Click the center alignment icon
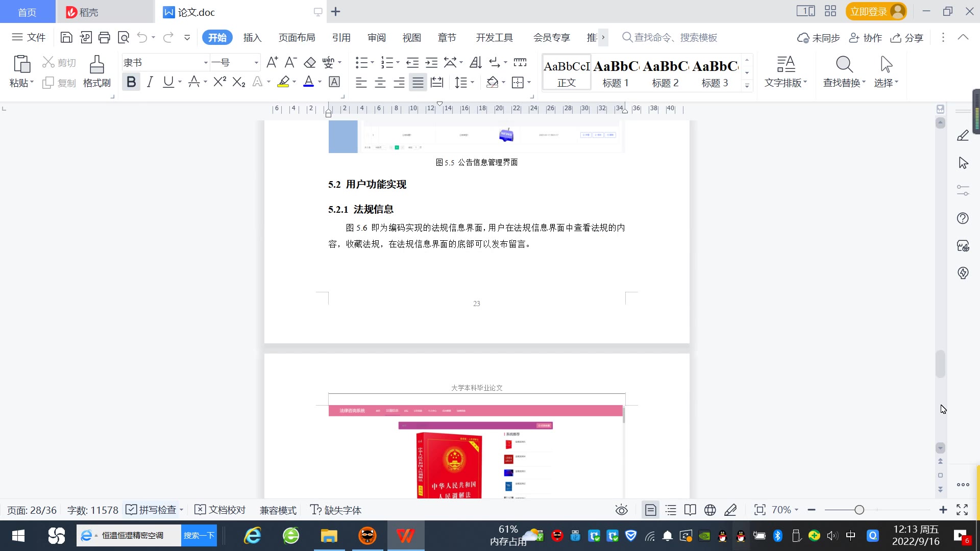Viewport: 980px width, 551px height. (380, 83)
